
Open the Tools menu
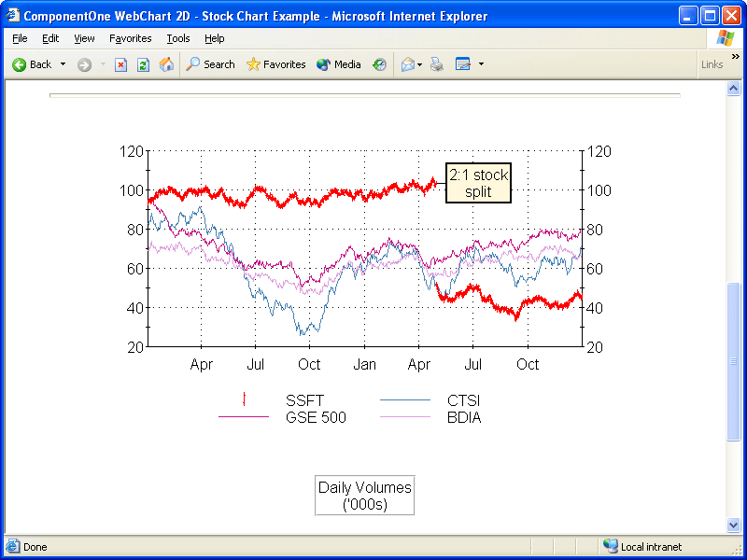click(177, 38)
